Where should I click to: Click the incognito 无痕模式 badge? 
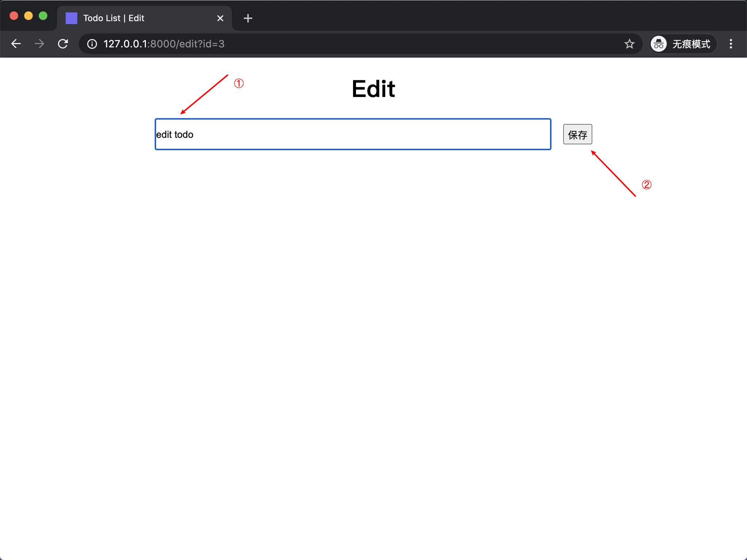(x=683, y=44)
